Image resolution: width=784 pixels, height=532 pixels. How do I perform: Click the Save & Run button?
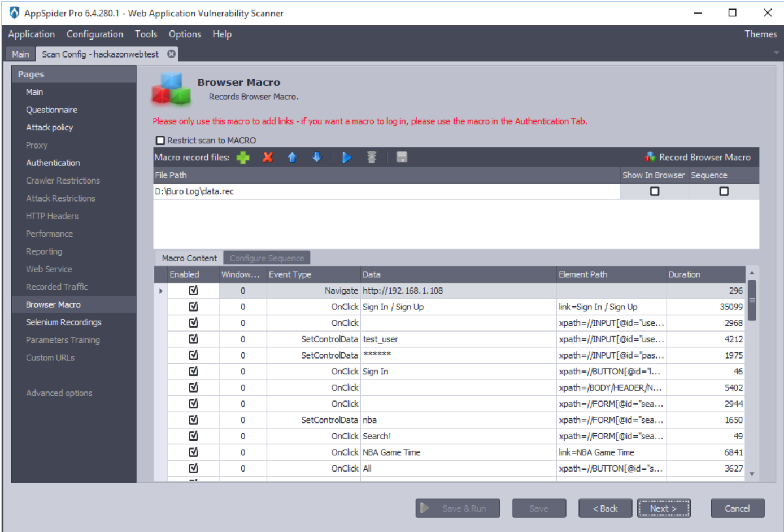coord(458,508)
